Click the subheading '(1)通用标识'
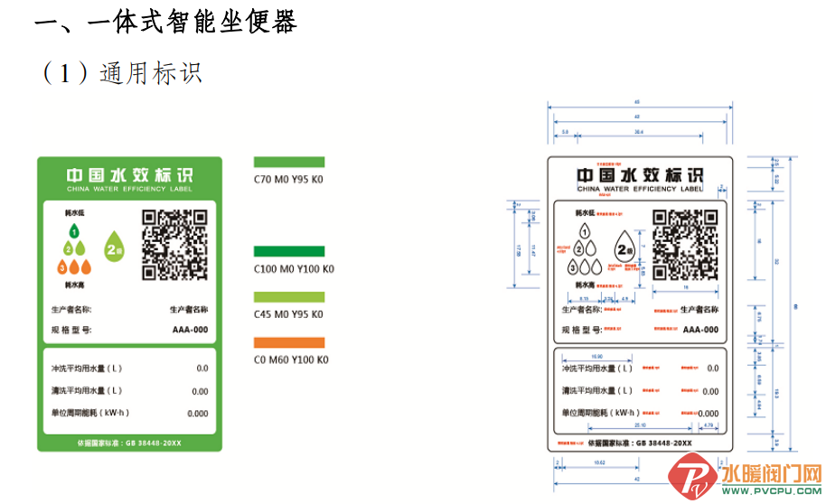Image resolution: width=826 pixels, height=504 pixels. click(122, 73)
